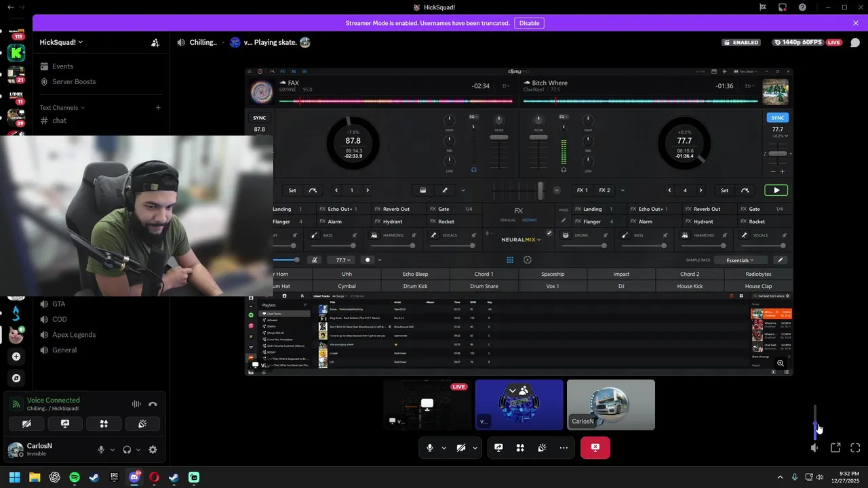Open User Settings gear icon

[153, 449]
